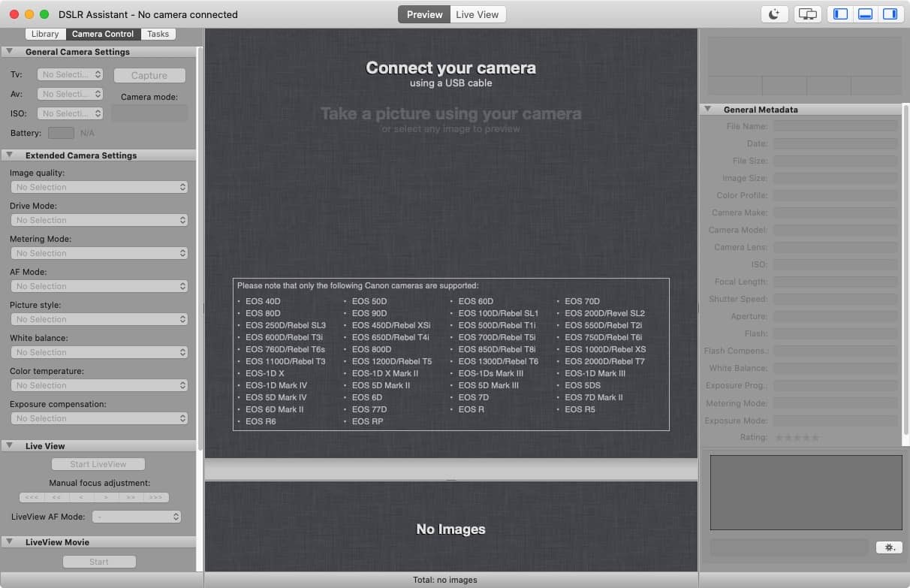This screenshot has height=588, width=910.
Task: Open the secondary display window icon
Action: (x=808, y=14)
